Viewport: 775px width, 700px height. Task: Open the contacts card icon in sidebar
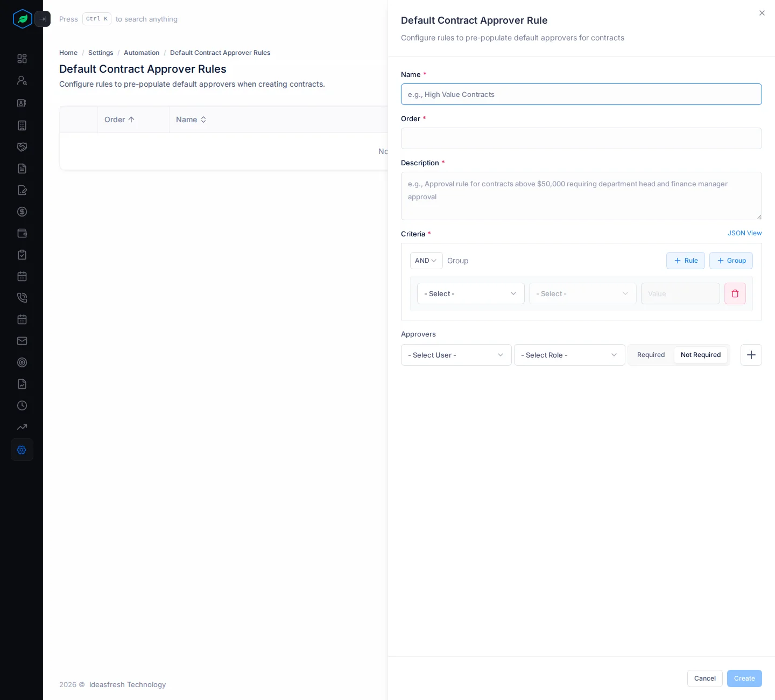tap(22, 103)
